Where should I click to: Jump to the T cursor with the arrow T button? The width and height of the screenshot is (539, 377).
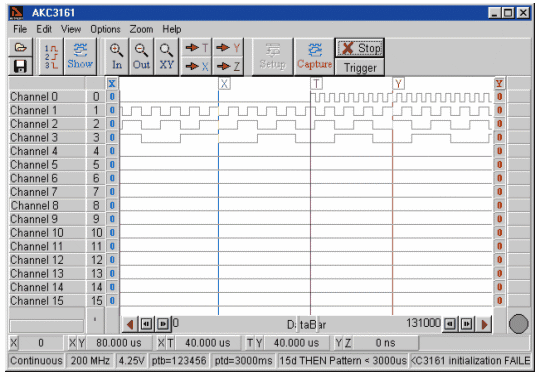pyautogui.click(x=197, y=48)
